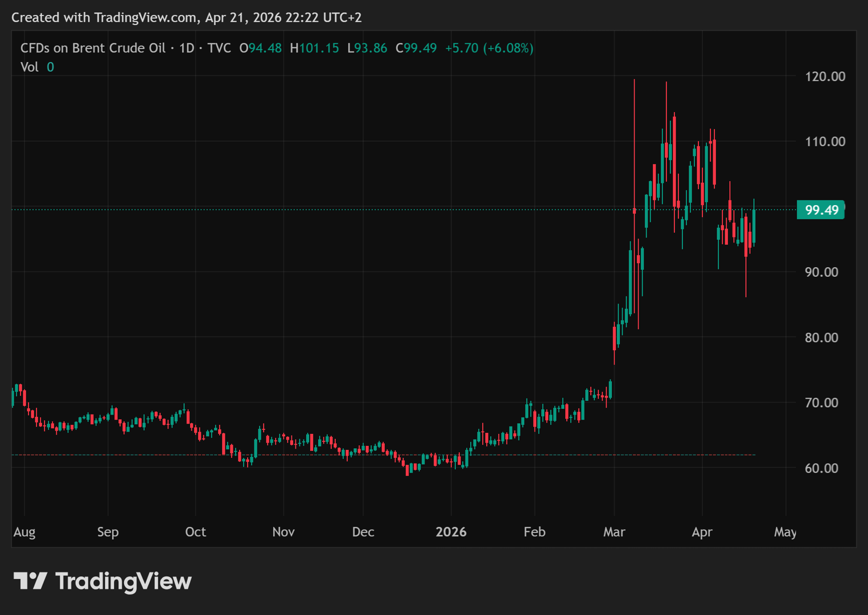The image size is (868, 615).
Task: Click the close value C99.49 in the legend
Action: tap(416, 48)
